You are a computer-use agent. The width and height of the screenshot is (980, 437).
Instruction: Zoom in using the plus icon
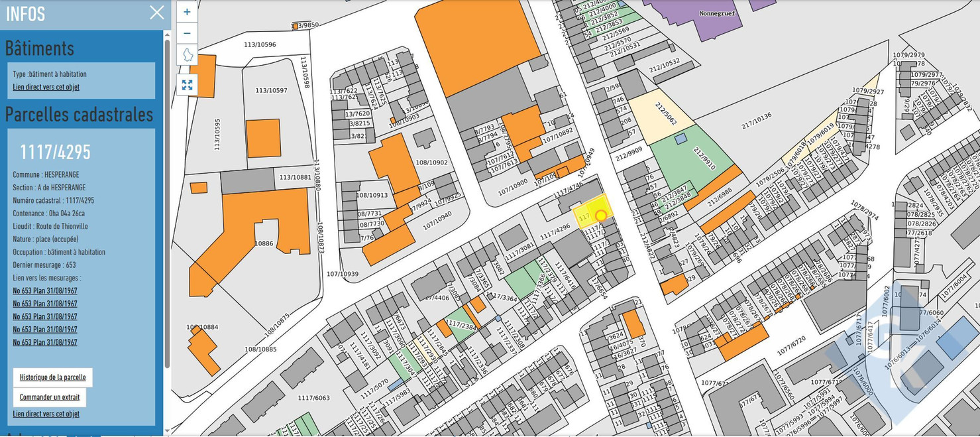[x=186, y=11]
